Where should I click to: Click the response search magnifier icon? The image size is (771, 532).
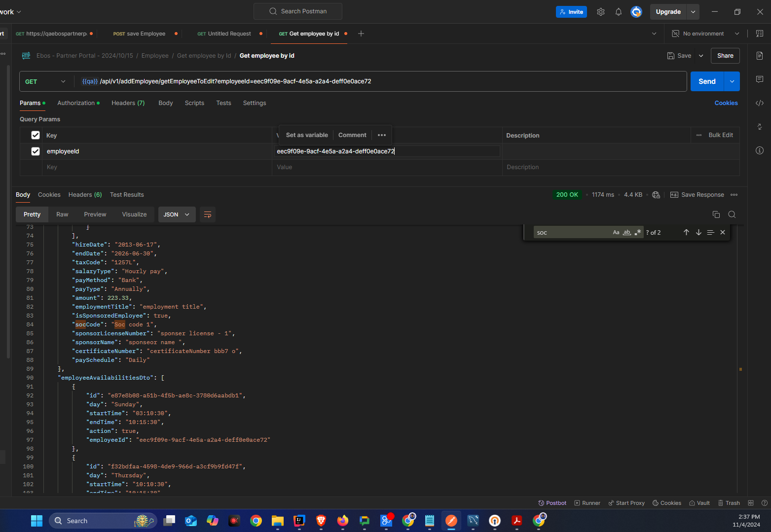732,214
